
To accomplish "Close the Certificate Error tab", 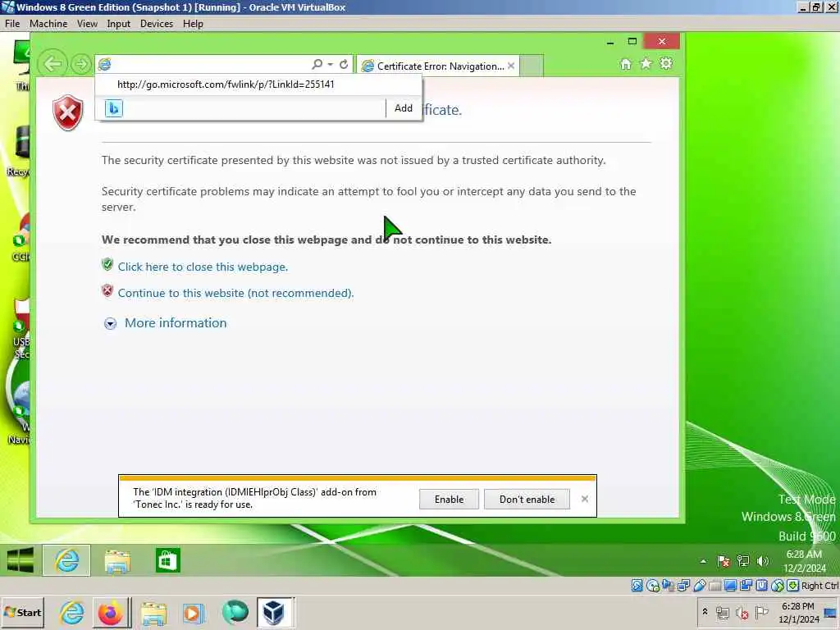I will coord(511,66).
